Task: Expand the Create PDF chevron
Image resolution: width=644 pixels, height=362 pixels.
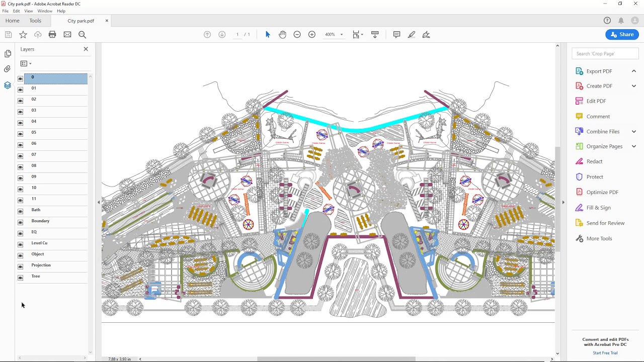Action: (634, 86)
